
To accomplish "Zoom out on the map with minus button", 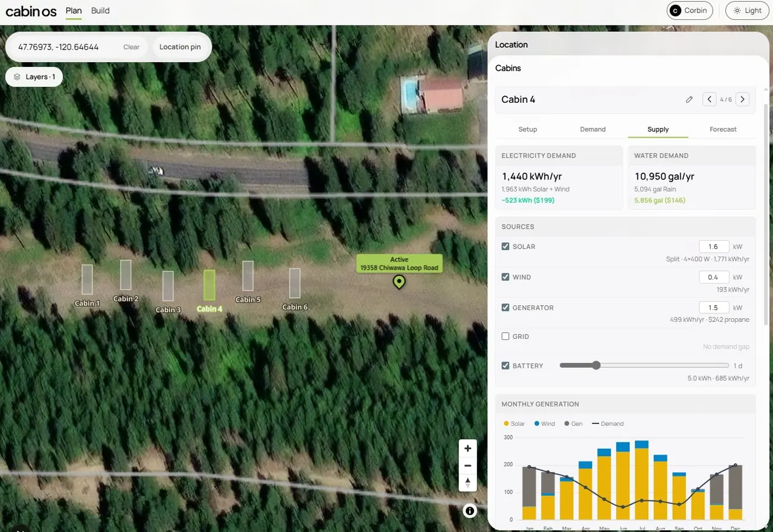I will coord(467,466).
